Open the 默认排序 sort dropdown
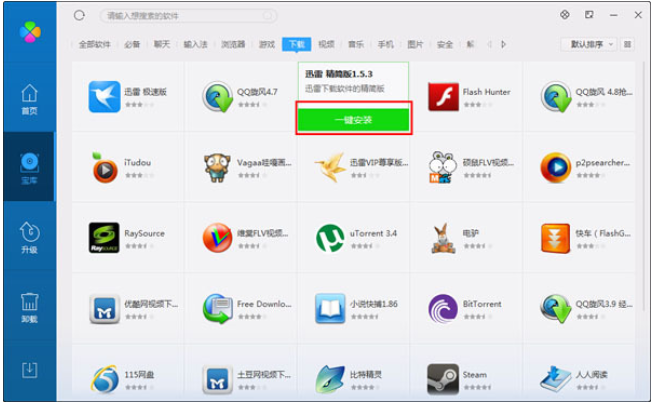Viewport: 654px width, 404px height. tap(590, 45)
